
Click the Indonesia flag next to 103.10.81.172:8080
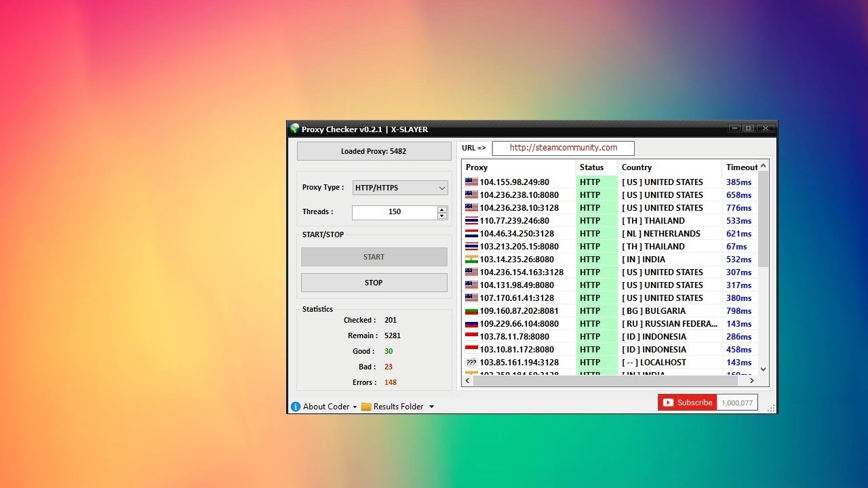coord(471,349)
